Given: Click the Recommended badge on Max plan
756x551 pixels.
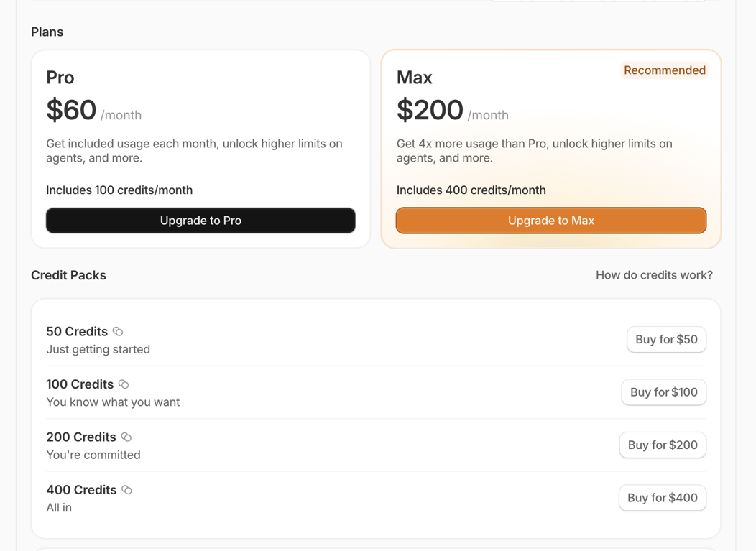Looking at the screenshot, I should [665, 70].
